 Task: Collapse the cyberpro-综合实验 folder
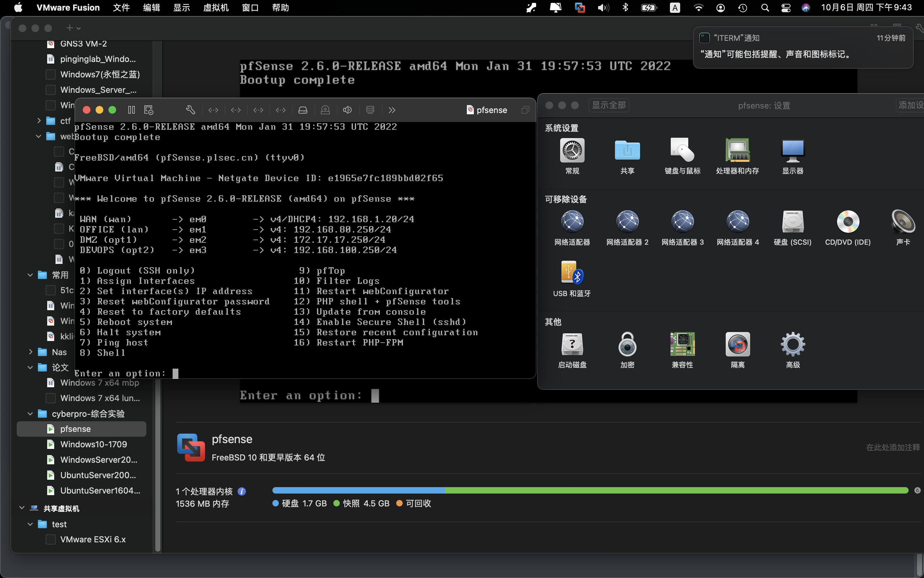pyautogui.click(x=30, y=414)
